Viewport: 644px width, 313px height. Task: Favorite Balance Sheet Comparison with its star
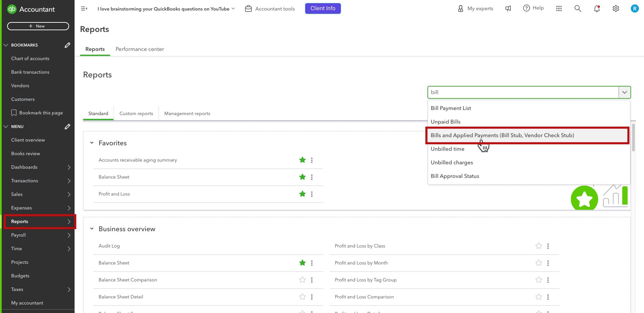tap(302, 280)
